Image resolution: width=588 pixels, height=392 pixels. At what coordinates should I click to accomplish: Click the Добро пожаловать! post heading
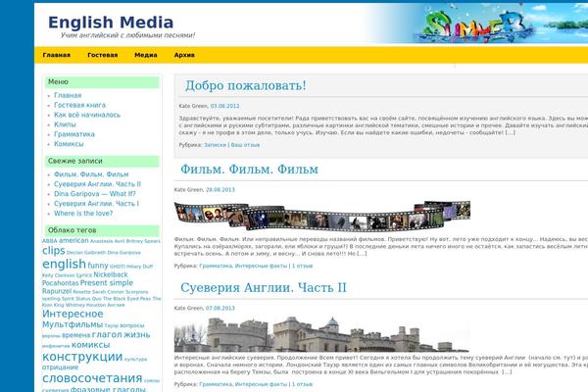pyautogui.click(x=246, y=85)
